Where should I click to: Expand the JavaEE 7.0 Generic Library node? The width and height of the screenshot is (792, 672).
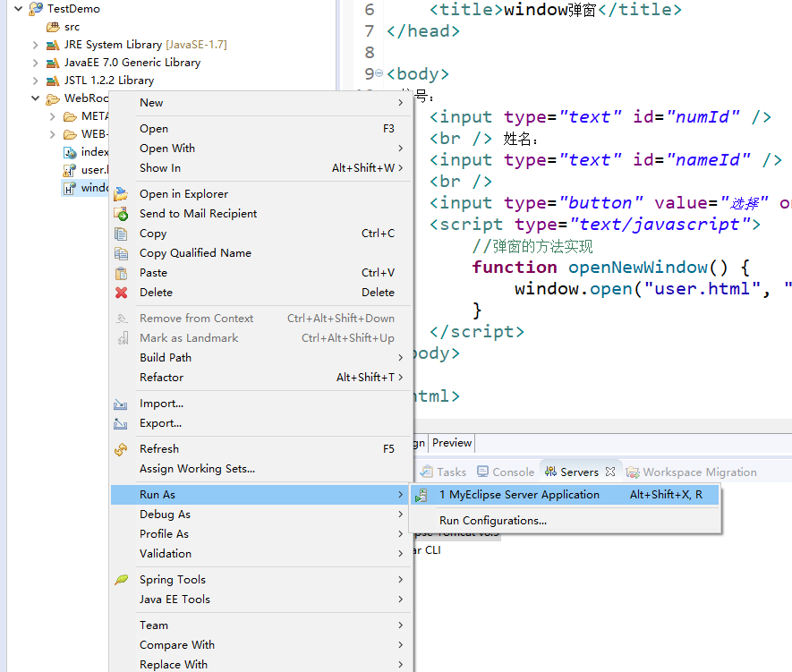pyautogui.click(x=35, y=63)
